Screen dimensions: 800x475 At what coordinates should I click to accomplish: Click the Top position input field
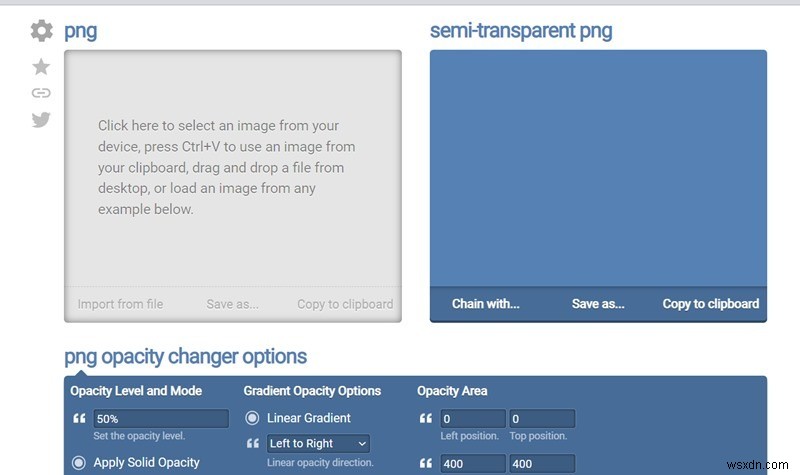(x=542, y=419)
